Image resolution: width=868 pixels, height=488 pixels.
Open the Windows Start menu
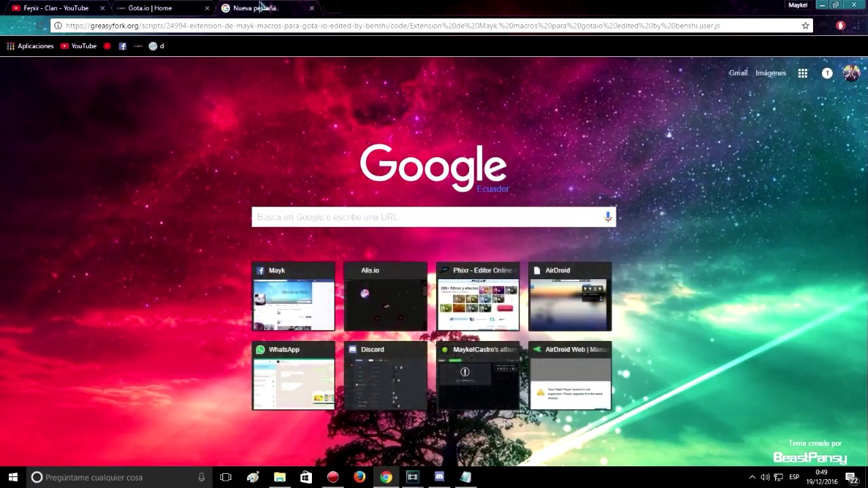pyautogui.click(x=13, y=477)
